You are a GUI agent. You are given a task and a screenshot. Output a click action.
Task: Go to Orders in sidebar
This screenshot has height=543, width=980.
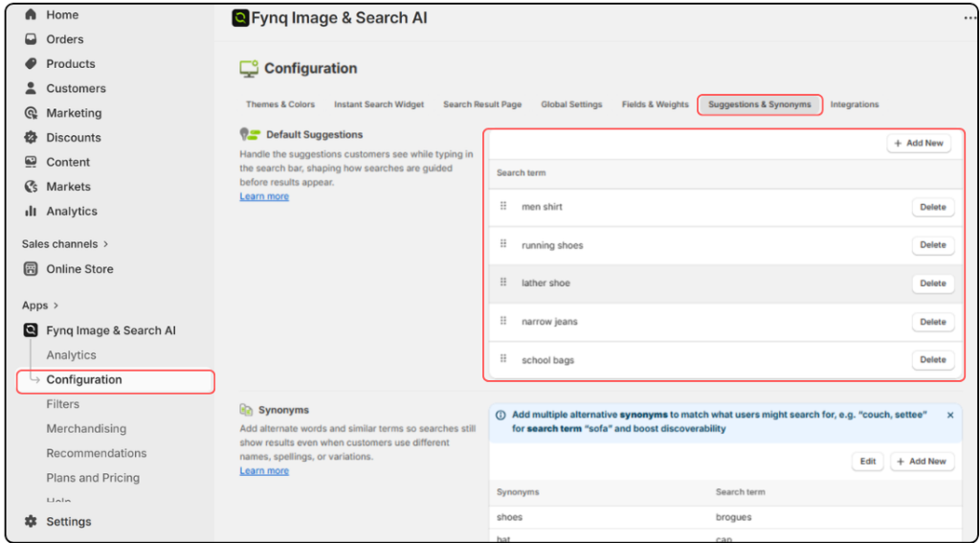click(x=64, y=39)
